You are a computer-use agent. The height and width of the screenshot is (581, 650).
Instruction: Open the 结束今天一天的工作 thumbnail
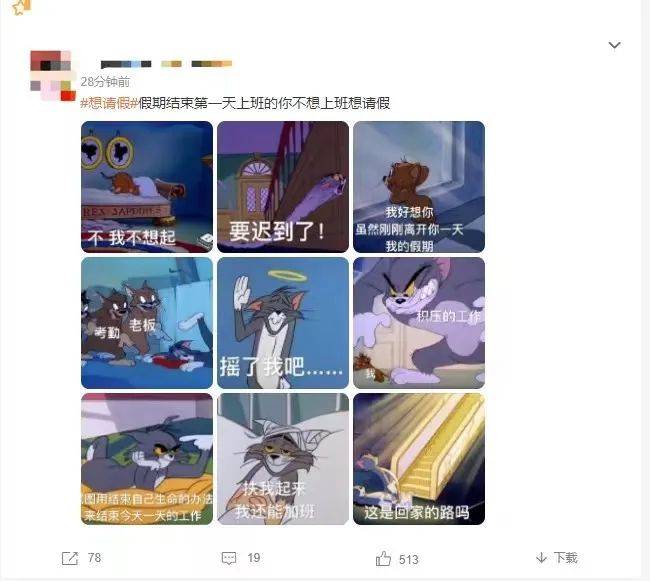pos(147,459)
